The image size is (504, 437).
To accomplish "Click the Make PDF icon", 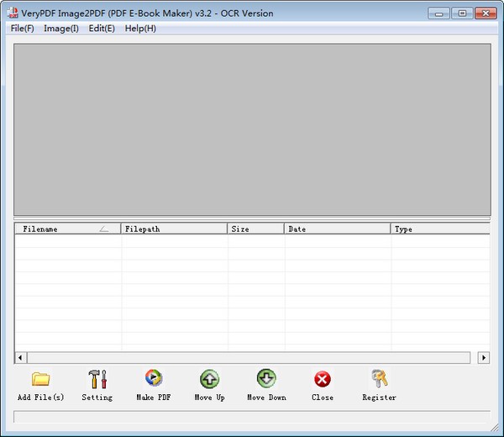I will point(153,379).
